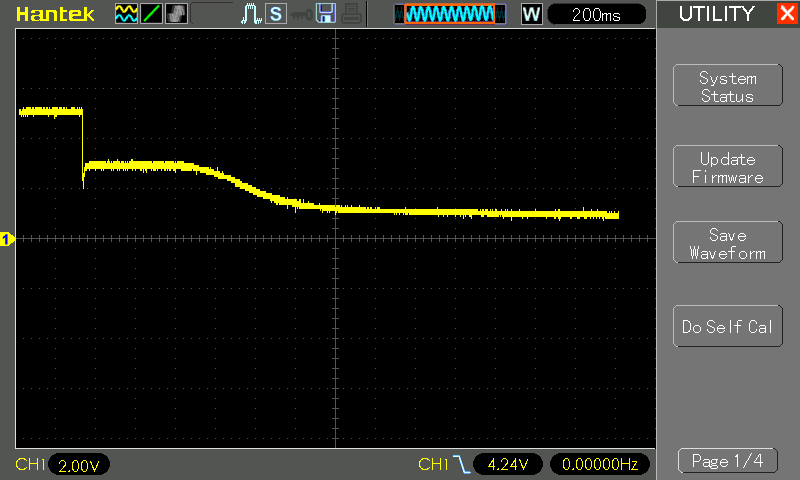Click the CH1 2.00V vertical scale readout

pyautogui.click(x=79, y=465)
